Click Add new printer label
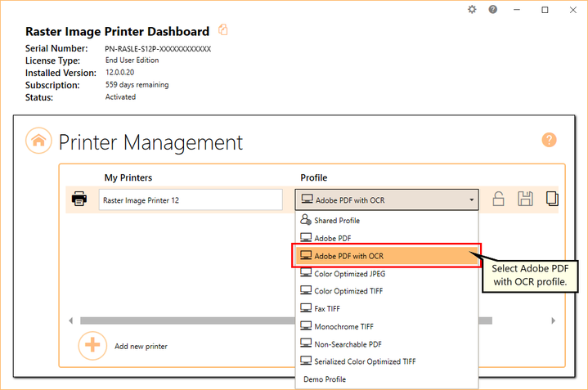This screenshot has width=588, height=390. coord(141,346)
